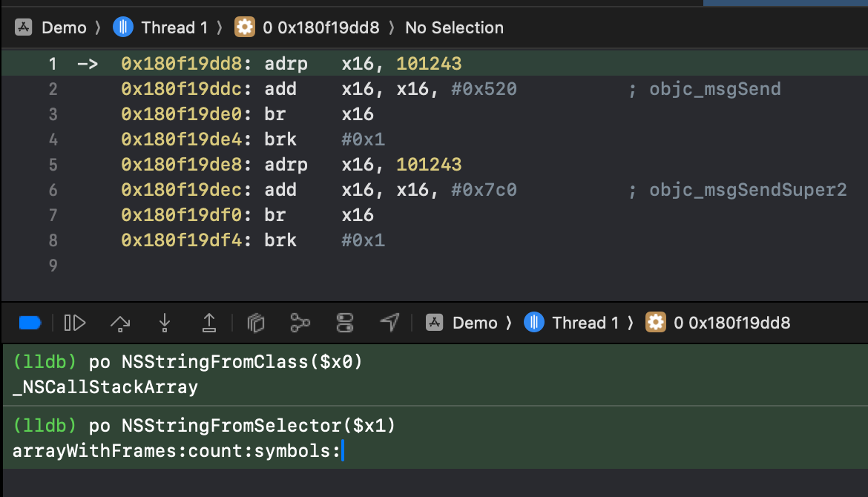
Task: Click the Step Out debugger icon
Action: pyautogui.click(x=208, y=323)
